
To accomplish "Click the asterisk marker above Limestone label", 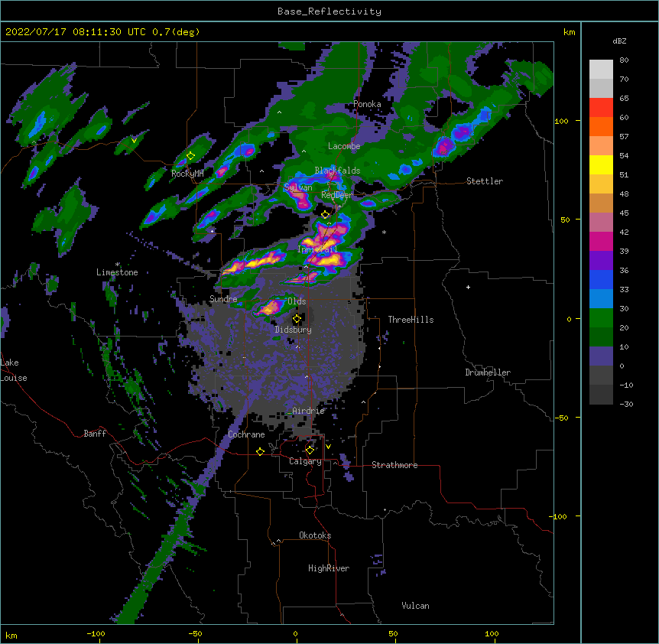I will (117, 265).
